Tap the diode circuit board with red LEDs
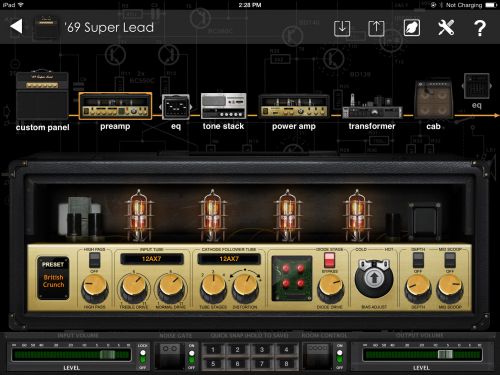This screenshot has width=500, height=375. pos(292,278)
